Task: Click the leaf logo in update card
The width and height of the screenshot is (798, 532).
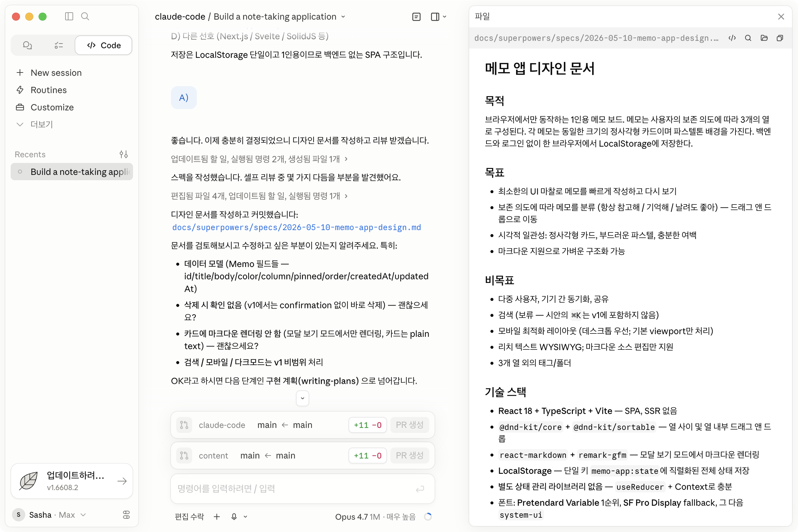Action: [x=29, y=481]
